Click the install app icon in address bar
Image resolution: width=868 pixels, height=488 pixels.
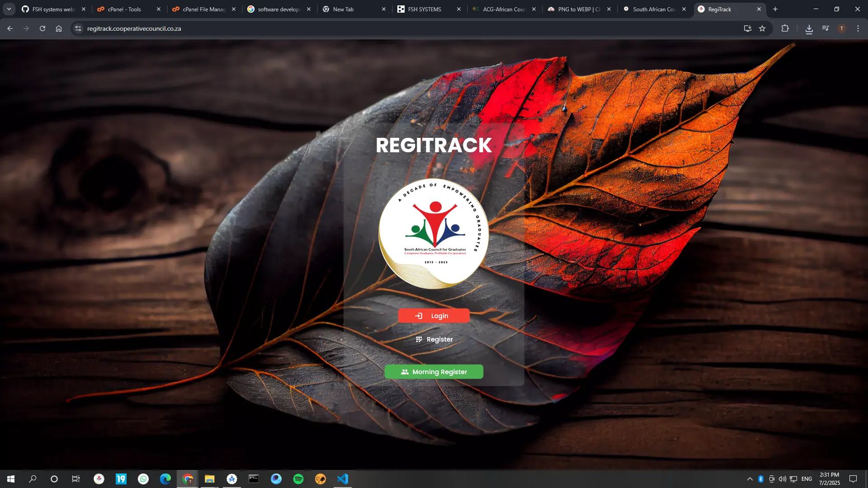[x=747, y=28]
